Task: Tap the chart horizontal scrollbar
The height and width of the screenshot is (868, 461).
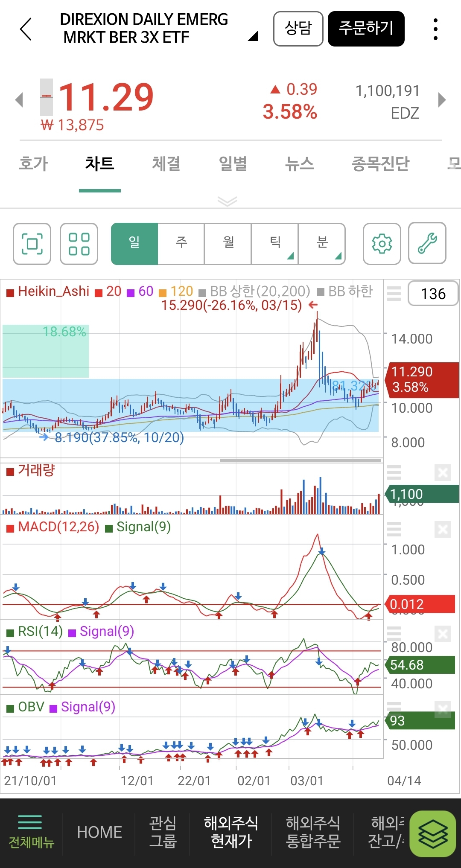Action: coord(301,460)
